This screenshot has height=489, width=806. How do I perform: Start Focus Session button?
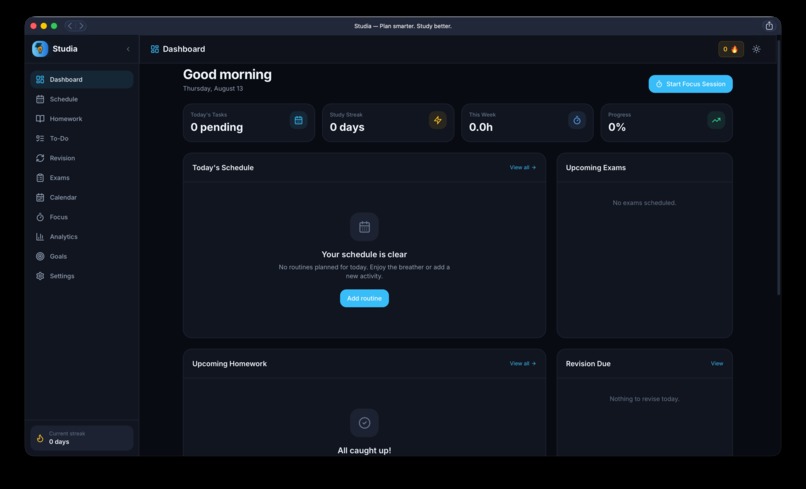(x=690, y=84)
